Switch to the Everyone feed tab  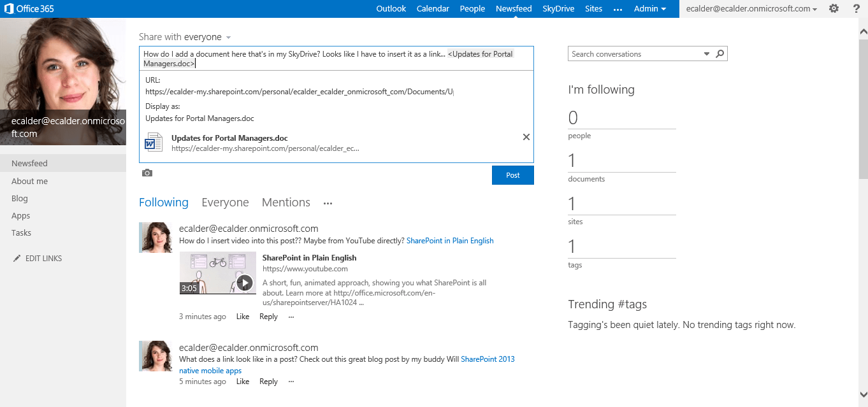(x=225, y=203)
